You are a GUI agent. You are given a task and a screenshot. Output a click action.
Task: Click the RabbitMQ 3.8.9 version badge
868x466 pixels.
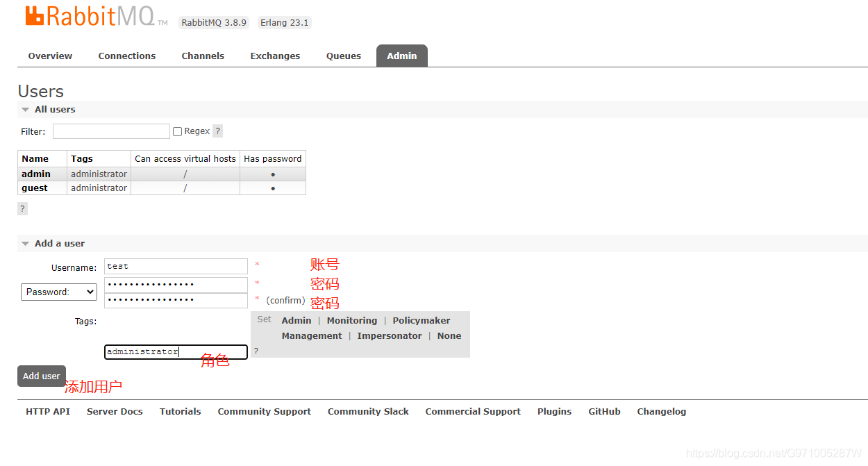pyautogui.click(x=213, y=22)
